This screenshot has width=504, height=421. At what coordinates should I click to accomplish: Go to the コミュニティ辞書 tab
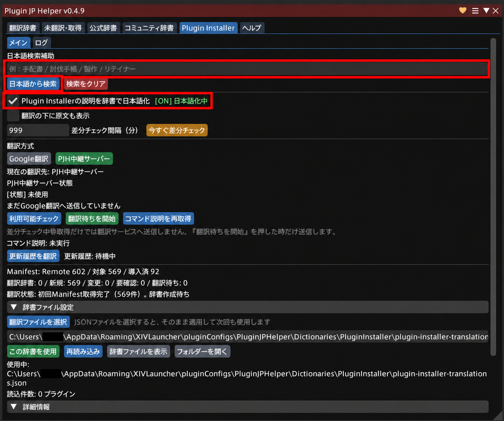coord(149,28)
